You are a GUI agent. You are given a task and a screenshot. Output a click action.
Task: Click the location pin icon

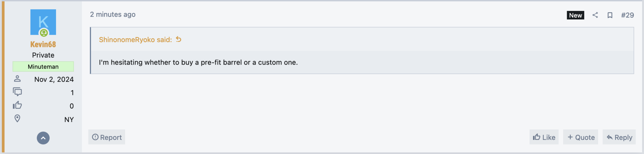(17, 119)
